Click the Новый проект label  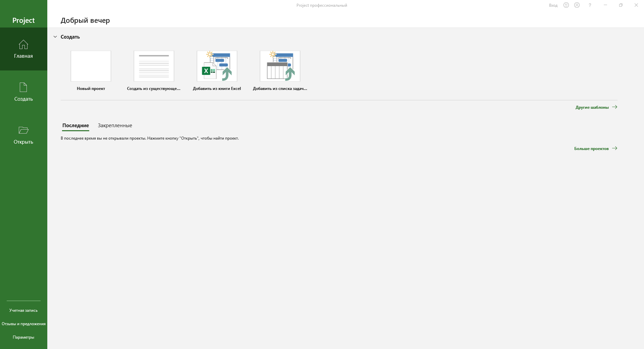[91, 89]
